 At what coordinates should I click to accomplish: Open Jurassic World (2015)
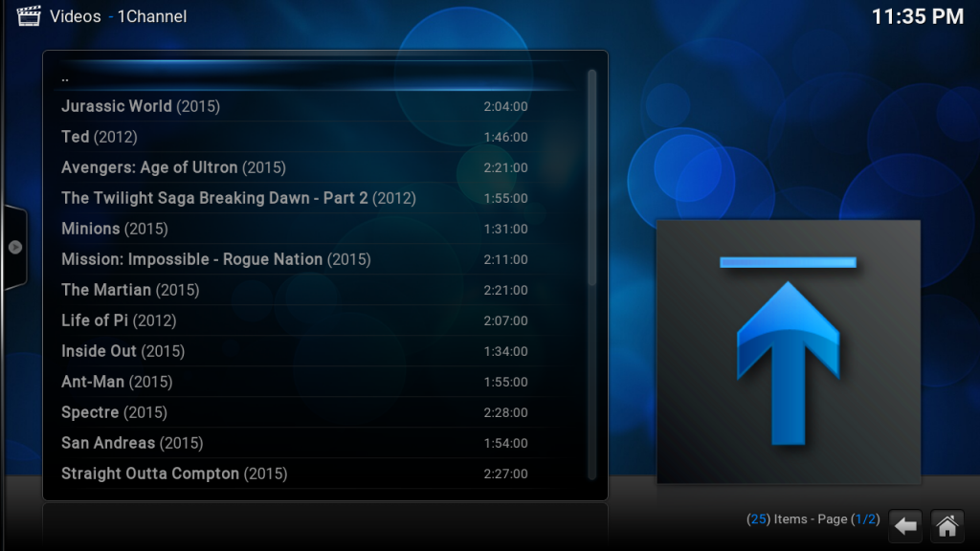[141, 106]
